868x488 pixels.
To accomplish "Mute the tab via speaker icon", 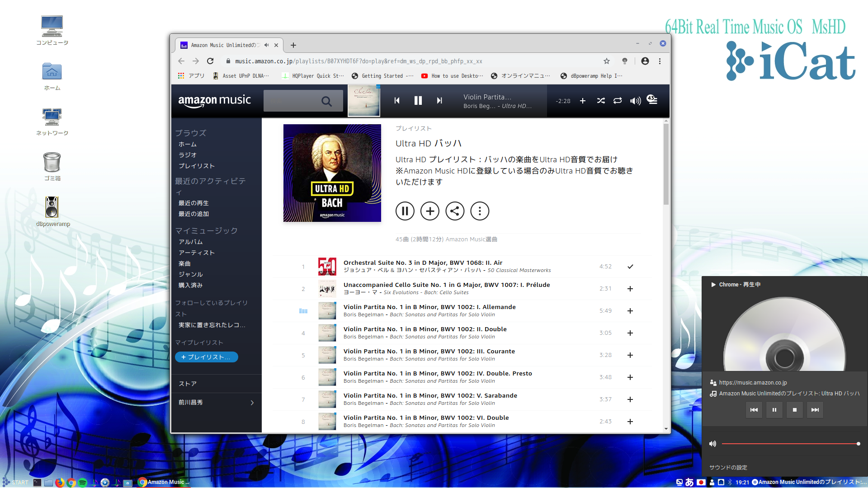I will (267, 45).
